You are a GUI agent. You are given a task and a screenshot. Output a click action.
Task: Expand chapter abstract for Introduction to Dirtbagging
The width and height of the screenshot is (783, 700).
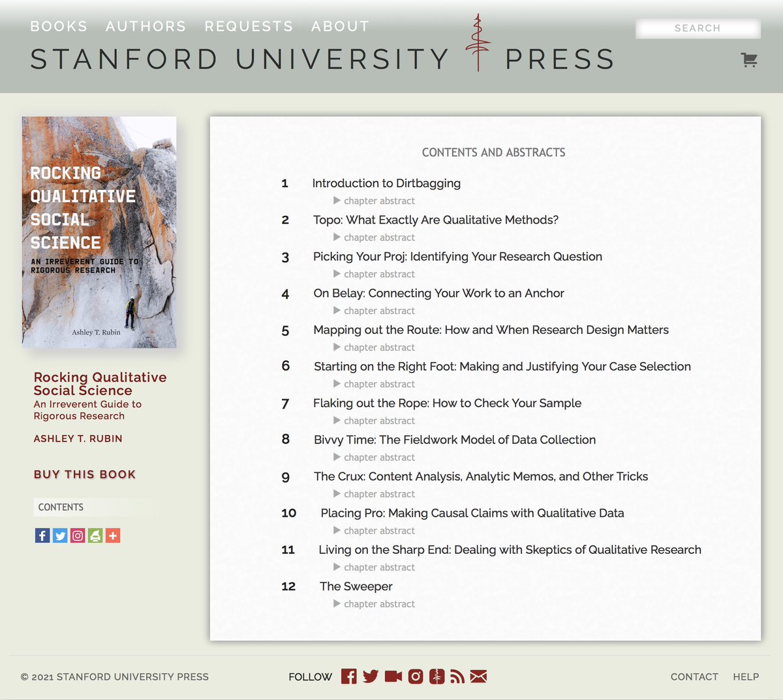(x=374, y=201)
